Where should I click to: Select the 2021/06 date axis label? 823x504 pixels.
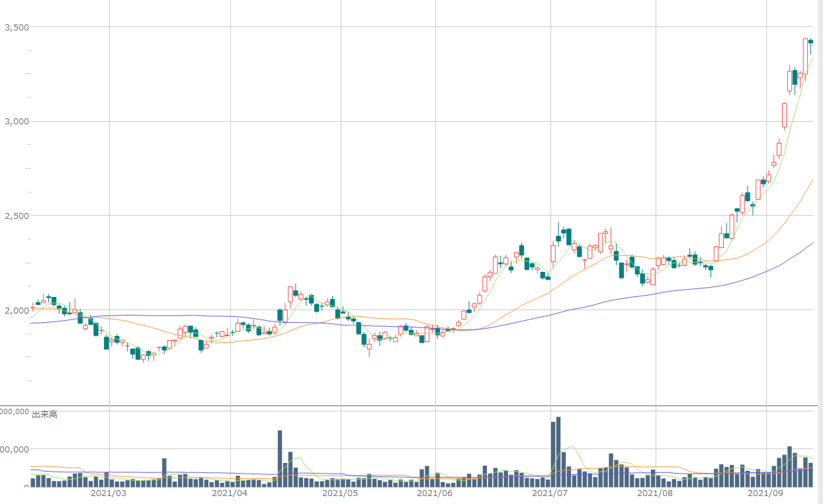[x=436, y=493]
